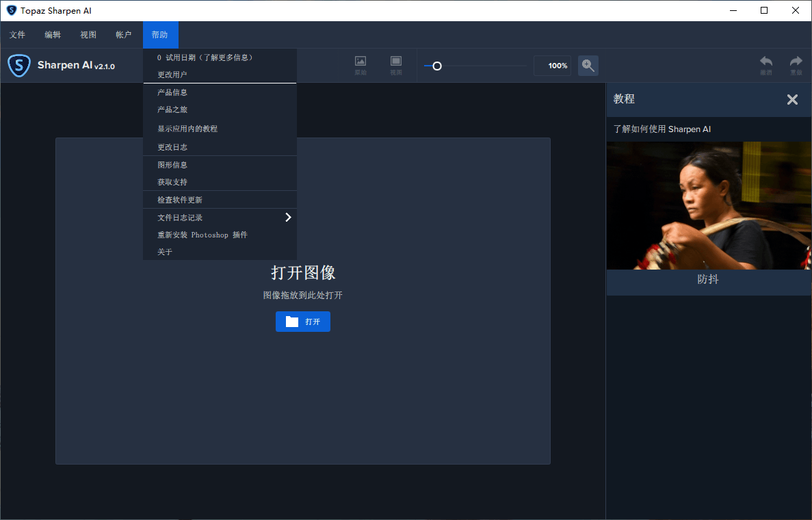Choose 产品信息 menu entry
Image resolution: width=812 pixels, height=520 pixels.
(x=220, y=92)
